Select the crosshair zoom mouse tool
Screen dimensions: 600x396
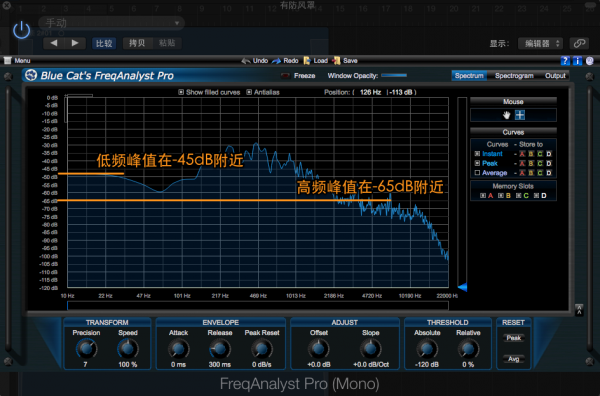[x=520, y=115]
